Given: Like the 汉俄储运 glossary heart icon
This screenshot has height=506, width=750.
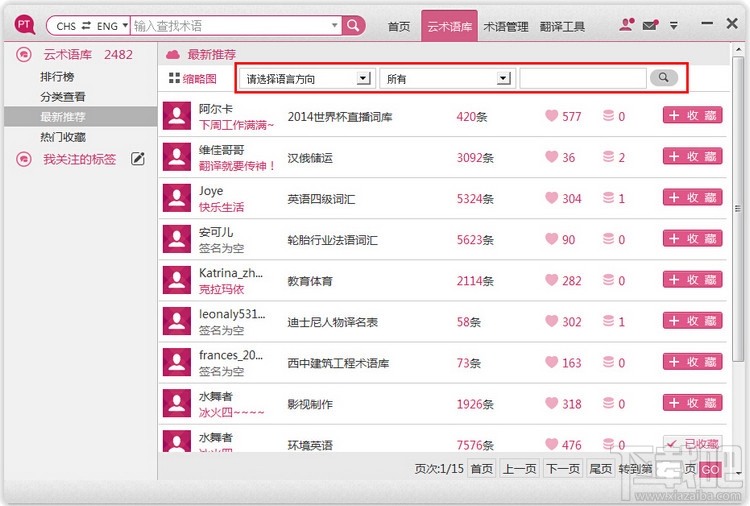Looking at the screenshot, I should (x=551, y=157).
